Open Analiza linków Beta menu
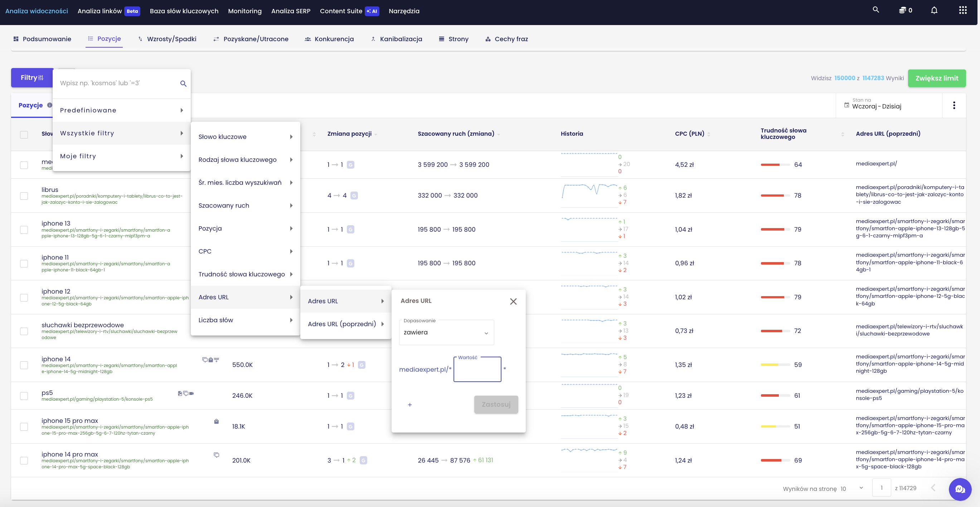The height and width of the screenshot is (507, 980). [109, 11]
